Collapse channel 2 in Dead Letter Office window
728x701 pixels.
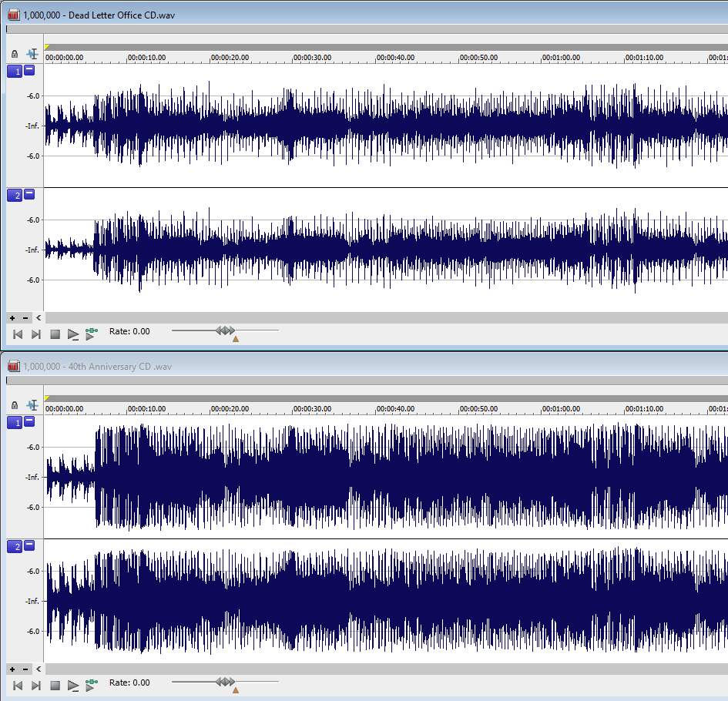[x=29, y=194]
